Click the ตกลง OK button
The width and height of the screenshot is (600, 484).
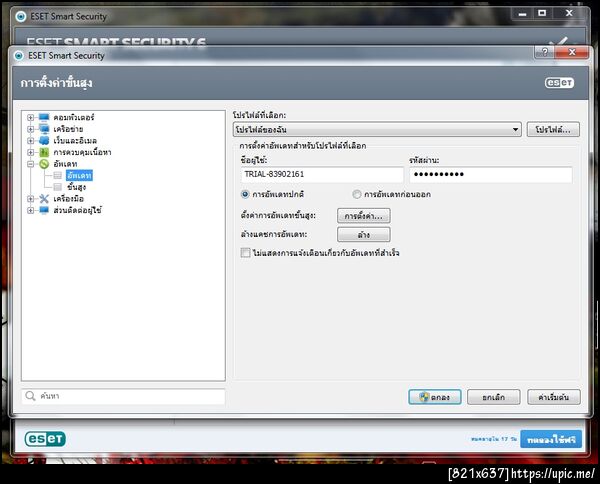pos(435,397)
